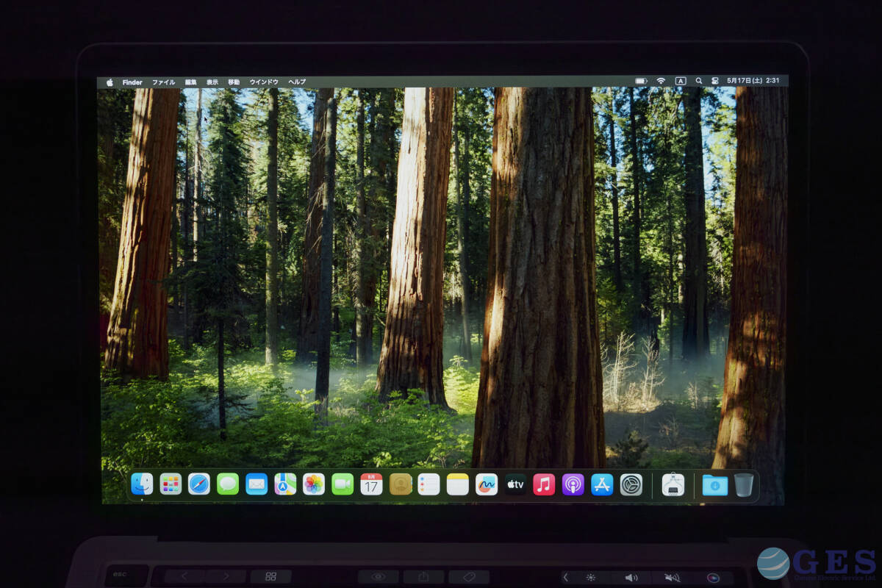Viewport: 882px width, 588px height.
Task: Open the ヘルプ menu
Action: (297, 82)
